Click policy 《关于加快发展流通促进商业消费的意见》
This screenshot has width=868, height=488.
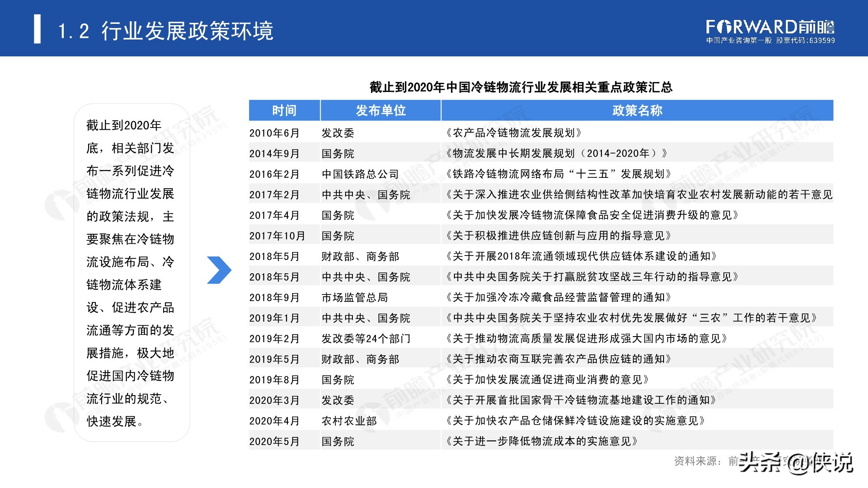tap(547, 380)
